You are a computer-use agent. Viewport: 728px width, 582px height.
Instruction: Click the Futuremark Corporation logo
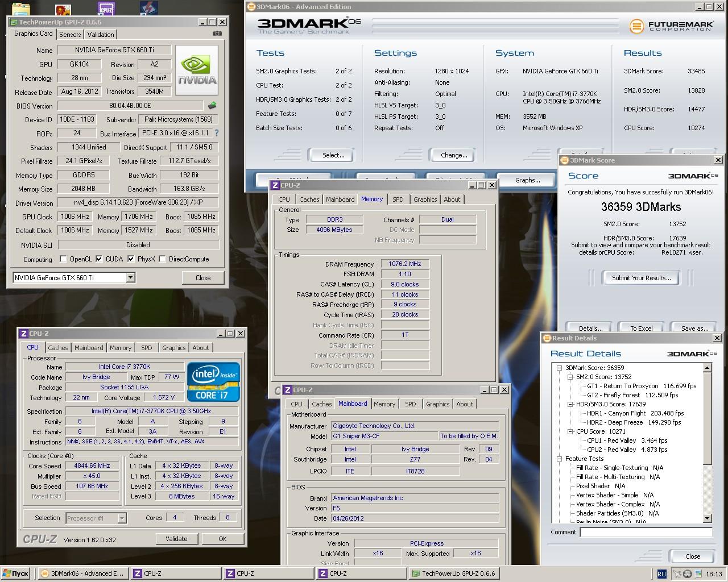(671, 26)
